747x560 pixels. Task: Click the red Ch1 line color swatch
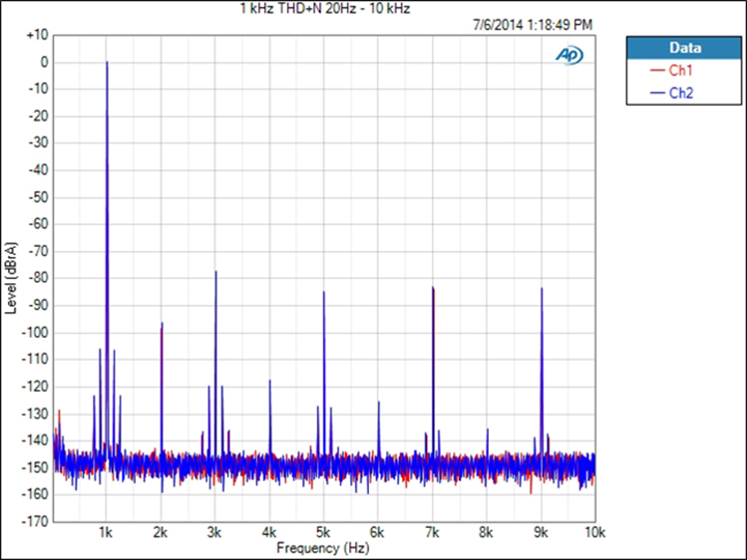656,71
